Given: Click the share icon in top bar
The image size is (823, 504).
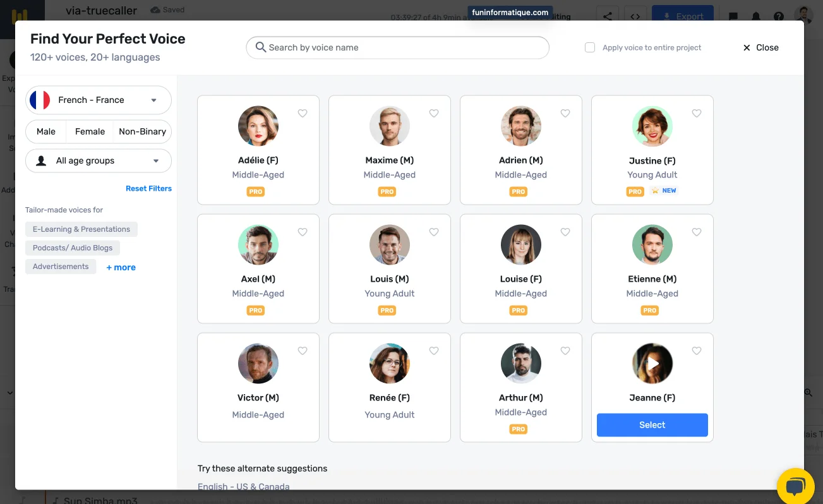Looking at the screenshot, I should coord(608,16).
